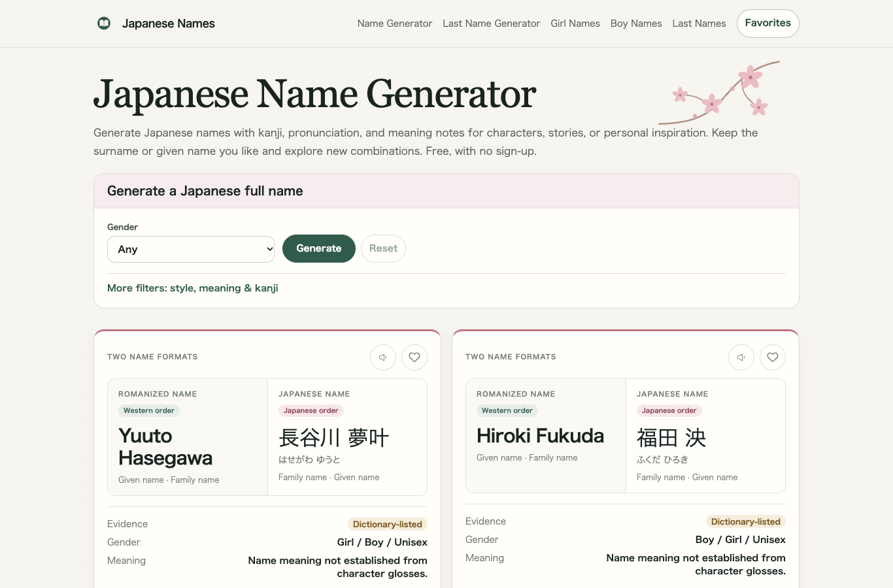Open Last Names in the navigation bar

click(699, 24)
